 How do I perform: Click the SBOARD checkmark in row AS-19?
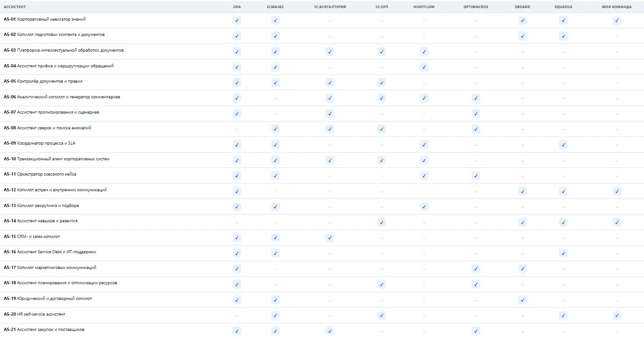[x=522, y=300]
